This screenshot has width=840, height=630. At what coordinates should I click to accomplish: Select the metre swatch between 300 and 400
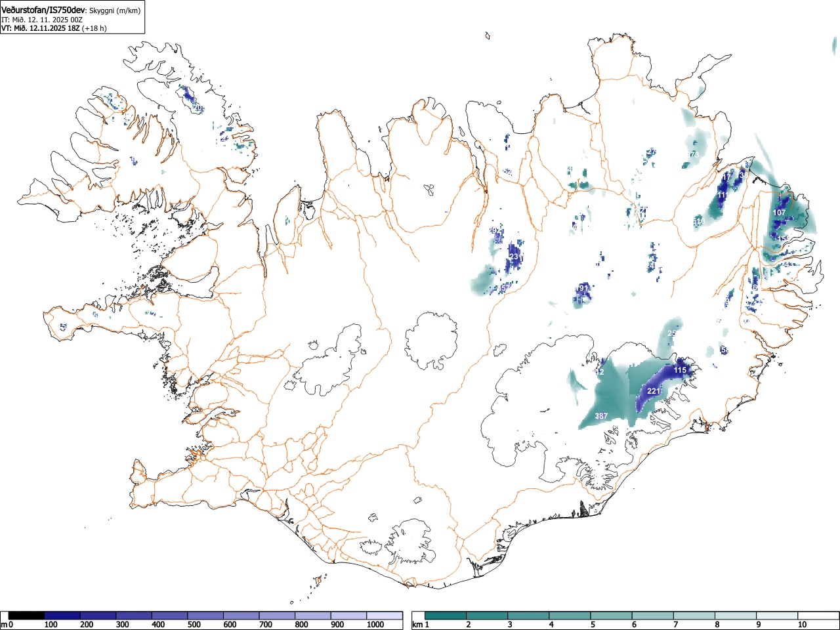coord(135,616)
